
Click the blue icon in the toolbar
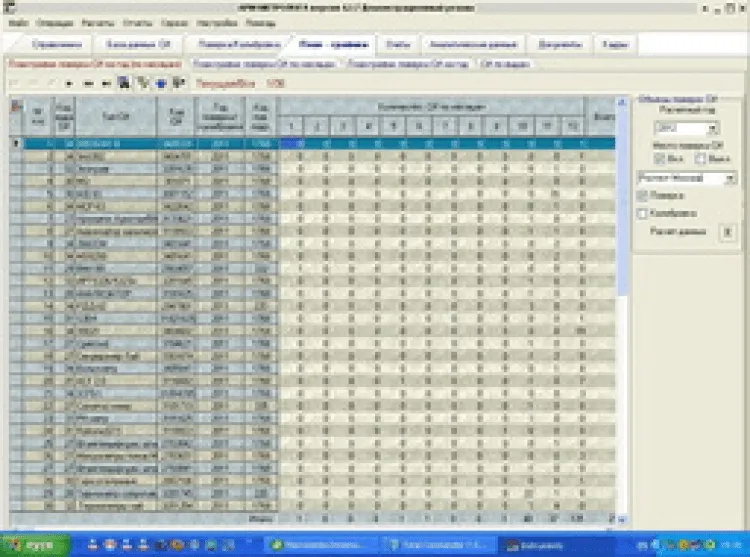click(x=161, y=83)
